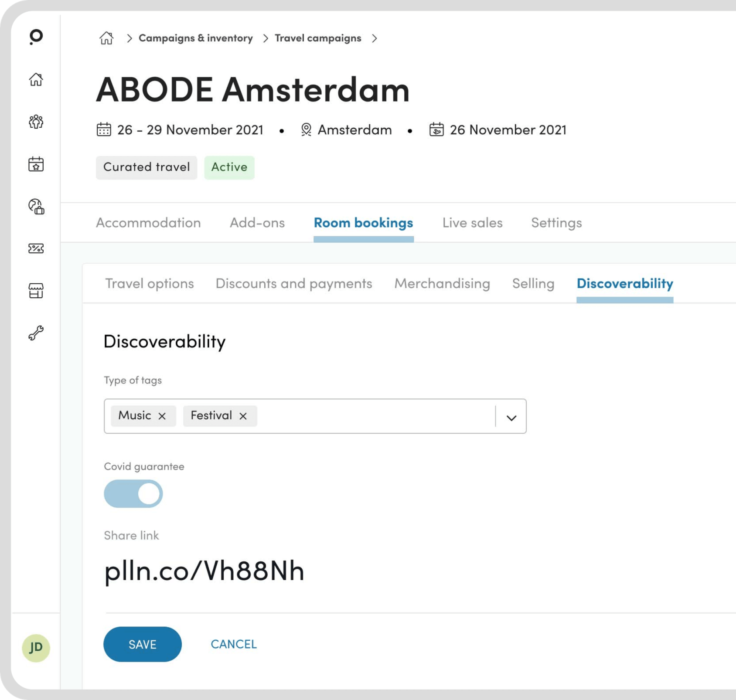Open the globe with bag sidebar icon

(x=36, y=207)
